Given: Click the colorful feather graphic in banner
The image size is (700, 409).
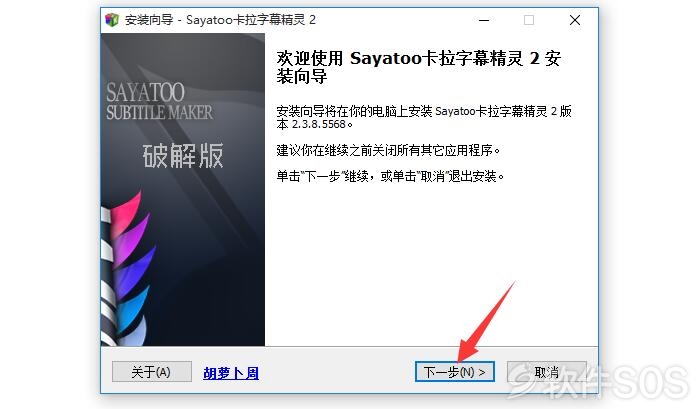Looking at the screenshot, I should tap(127, 270).
